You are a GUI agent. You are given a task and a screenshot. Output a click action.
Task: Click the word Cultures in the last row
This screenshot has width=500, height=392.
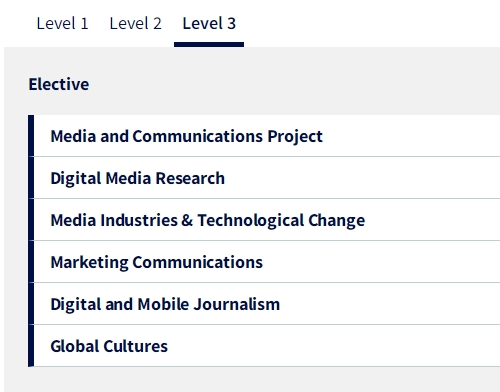tap(136, 346)
